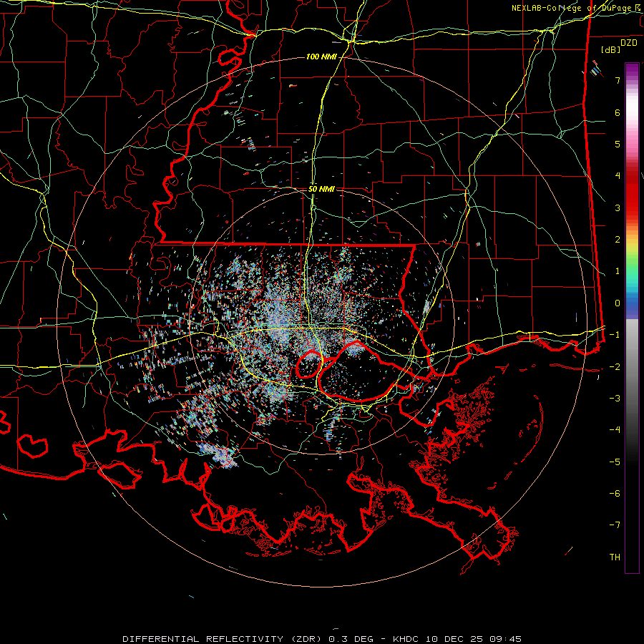Click the -3 value on the scale

pos(615,399)
